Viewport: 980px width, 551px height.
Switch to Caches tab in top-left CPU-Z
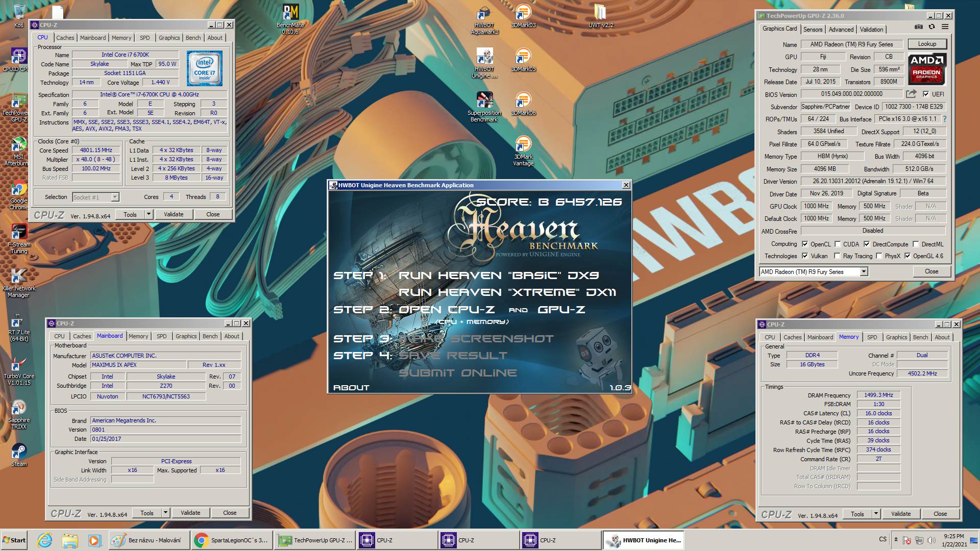pos(65,38)
